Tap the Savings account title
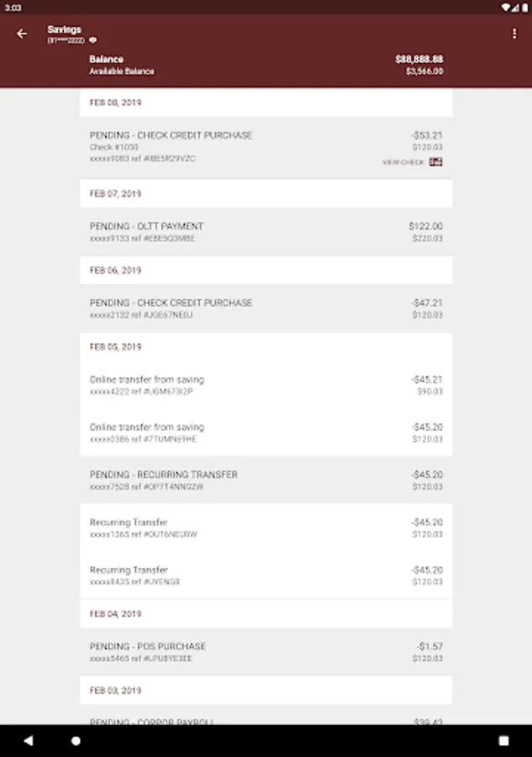This screenshot has width=532, height=757. click(x=65, y=29)
